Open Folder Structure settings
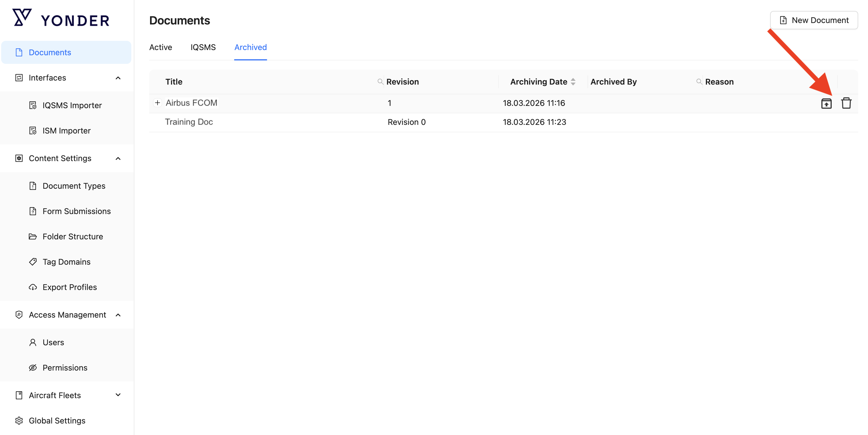 pos(73,236)
